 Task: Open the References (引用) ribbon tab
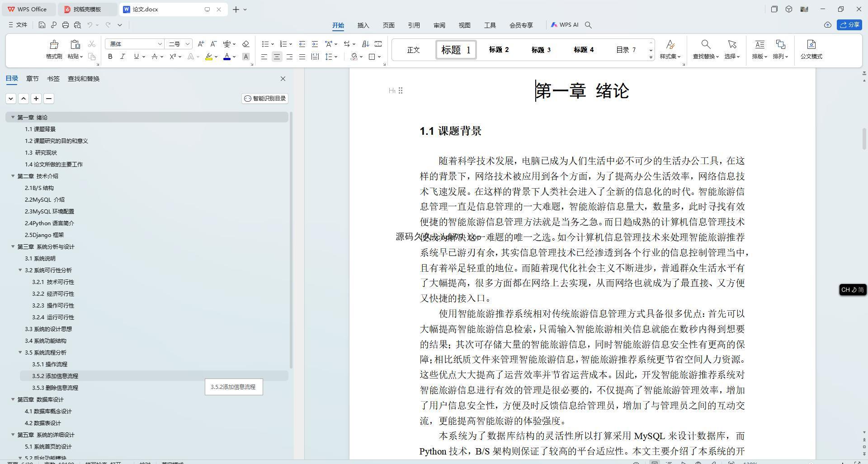tap(414, 25)
